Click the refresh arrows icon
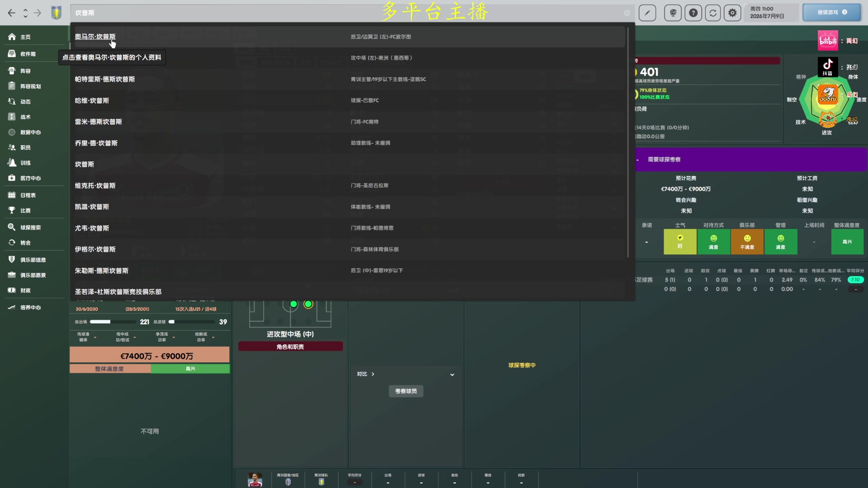 (713, 13)
